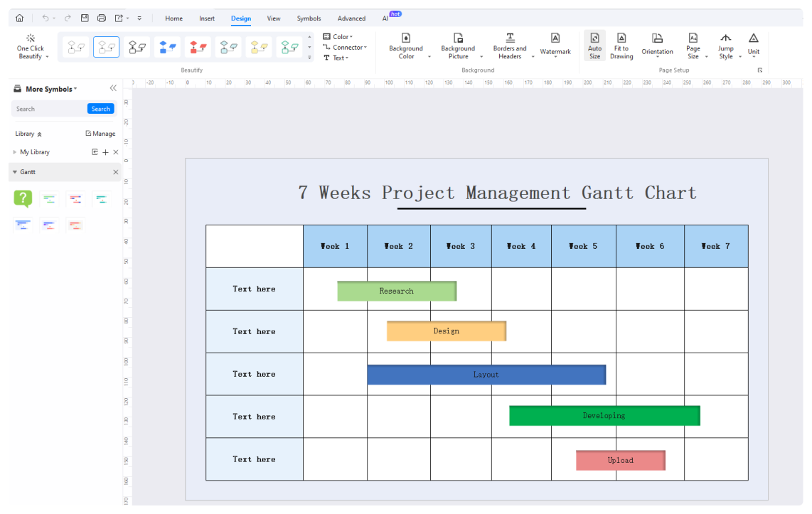Save the document with the floppy disk icon
Image resolution: width=812 pixels, height=514 pixels.
85,18
